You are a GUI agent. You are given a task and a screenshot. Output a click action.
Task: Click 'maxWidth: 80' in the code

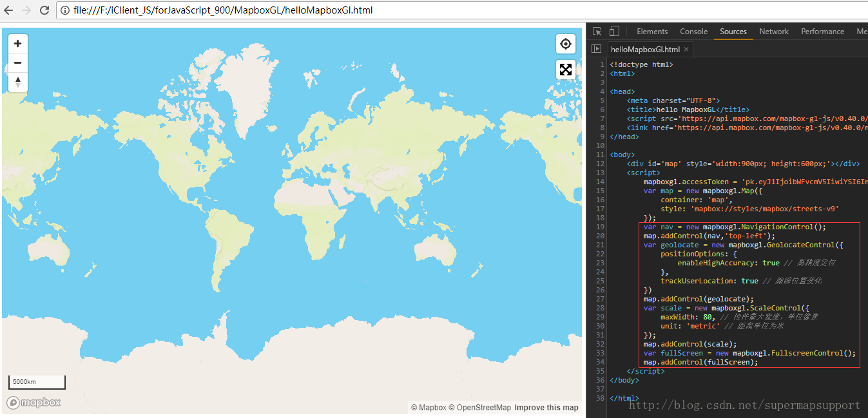tap(686, 317)
